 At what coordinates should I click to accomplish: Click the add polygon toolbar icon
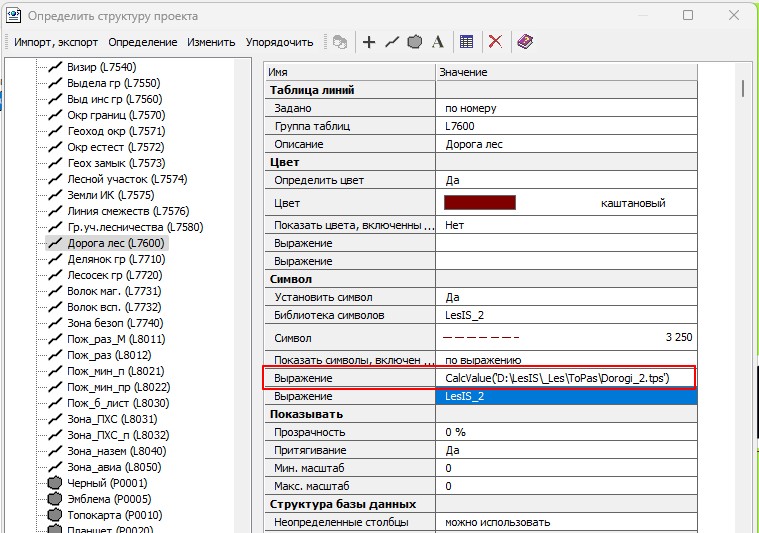click(414, 42)
